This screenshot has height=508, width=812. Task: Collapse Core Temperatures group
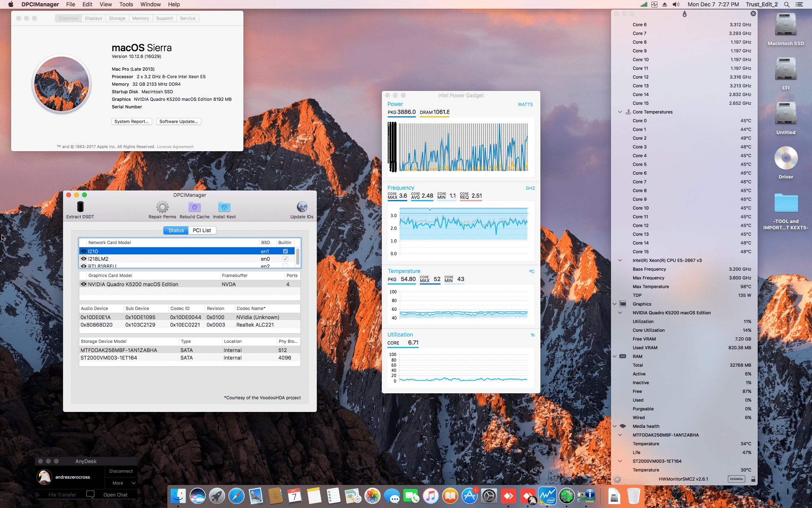(x=620, y=112)
